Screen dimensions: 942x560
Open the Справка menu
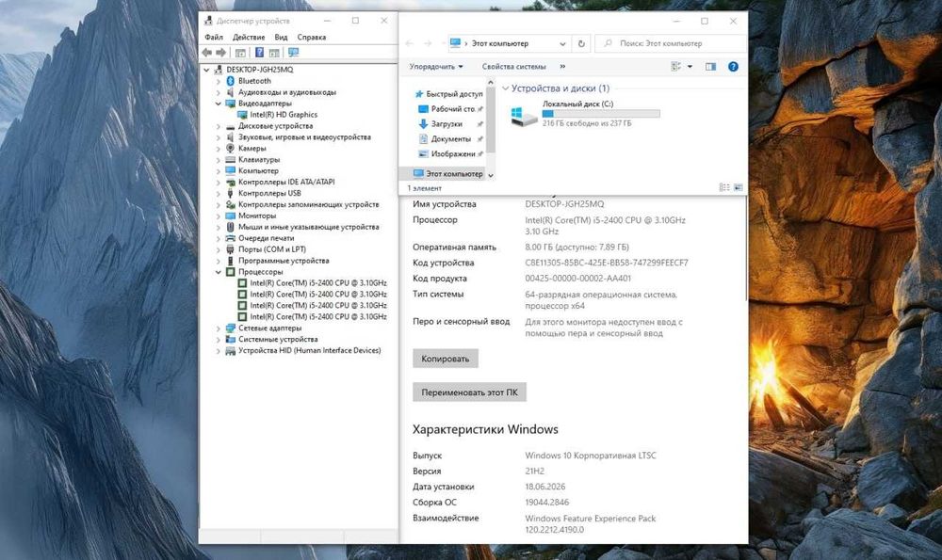click(x=311, y=38)
